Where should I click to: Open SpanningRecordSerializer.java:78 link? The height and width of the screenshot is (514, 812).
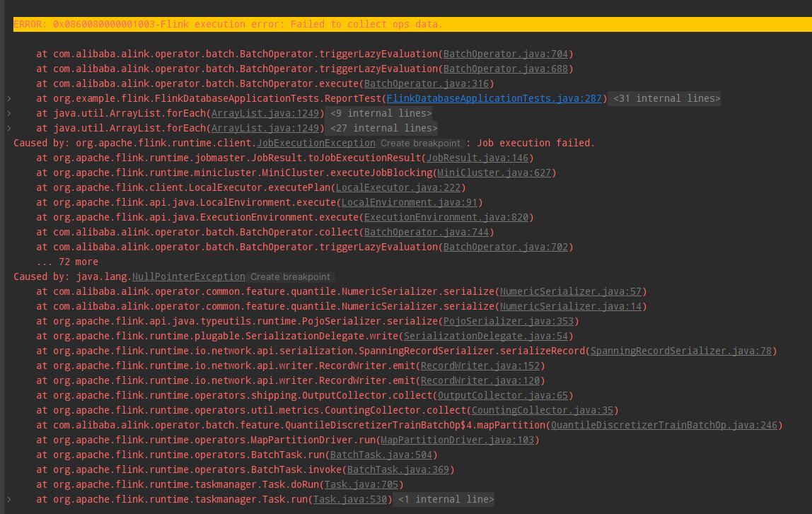click(681, 351)
